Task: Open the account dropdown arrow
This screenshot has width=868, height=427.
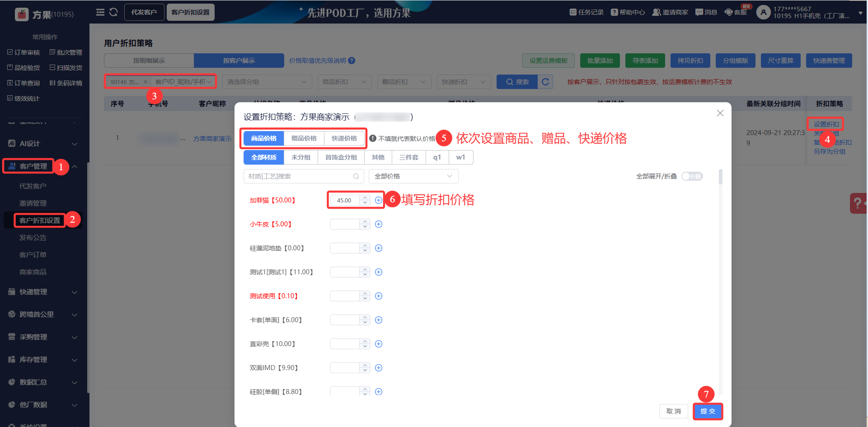Action: tap(860, 13)
